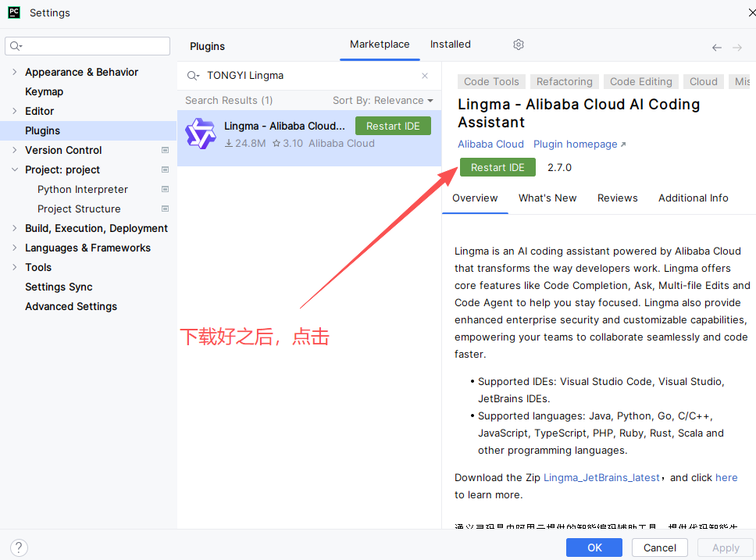This screenshot has height=560, width=756.
Task: Expand the Languages & Frameworks section
Action: pyautogui.click(x=15, y=248)
